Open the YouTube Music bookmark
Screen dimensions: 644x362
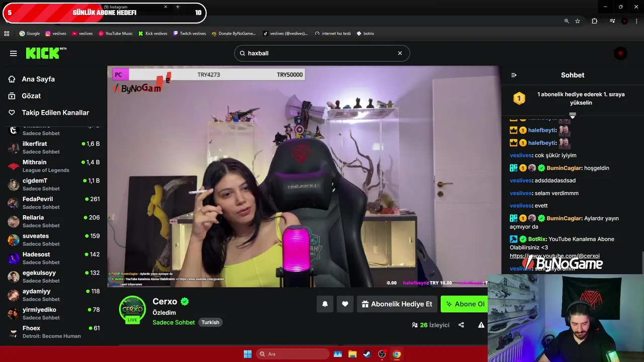click(115, 34)
